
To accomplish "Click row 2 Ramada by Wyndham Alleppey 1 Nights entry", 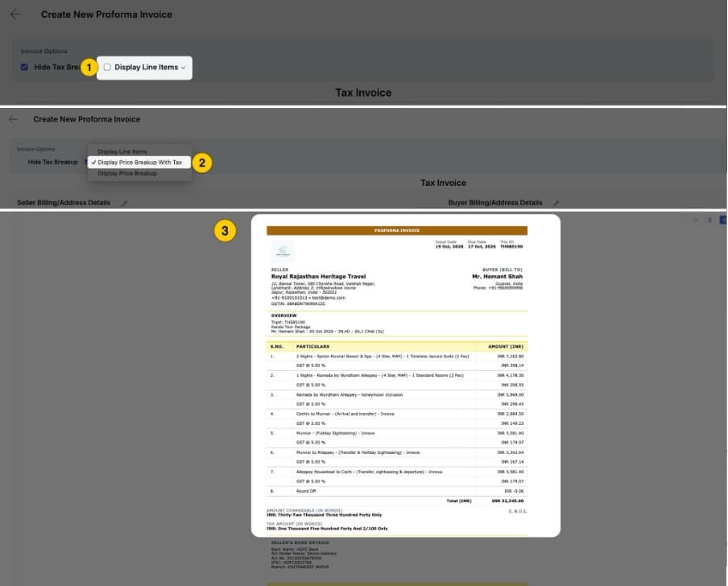I will point(380,375).
